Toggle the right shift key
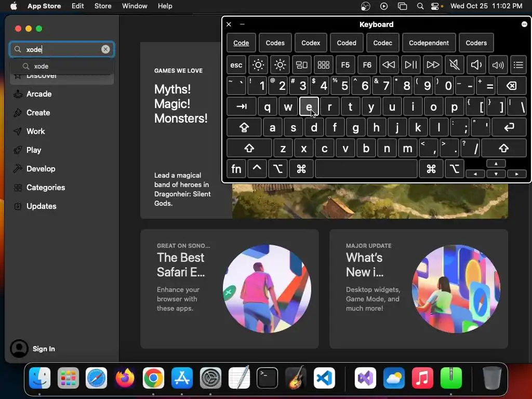 pyautogui.click(x=503, y=148)
